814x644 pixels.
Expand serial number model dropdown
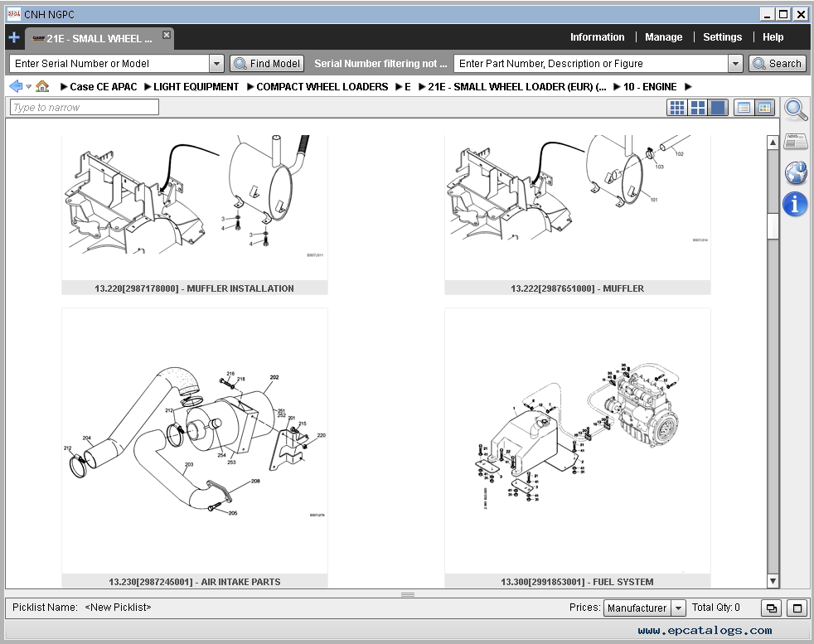coord(216,64)
